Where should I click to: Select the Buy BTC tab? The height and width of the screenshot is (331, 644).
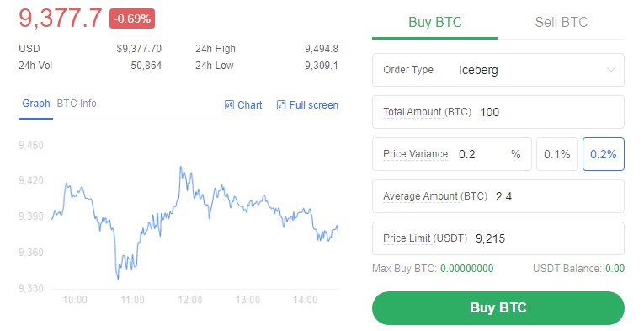tap(435, 22)
